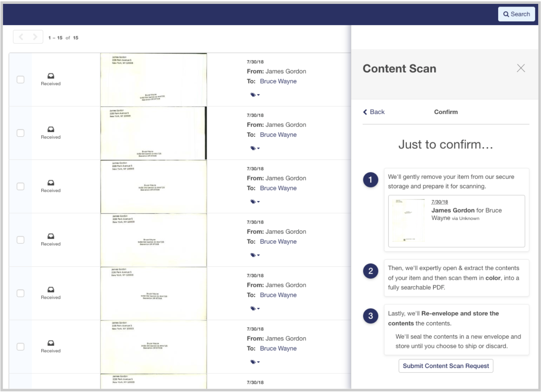Screen dimensions: 542x392
Task: Select the first mail item's checkbox
Action: coord(21,80)
